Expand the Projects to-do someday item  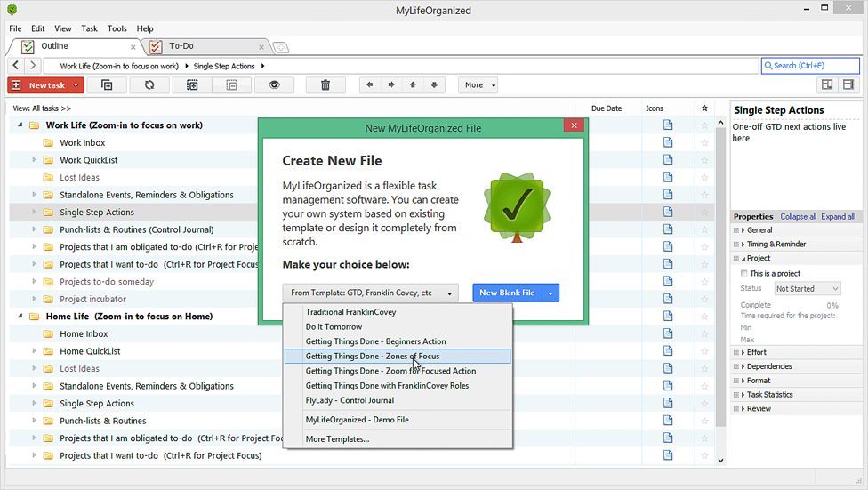tap(34, 281)
